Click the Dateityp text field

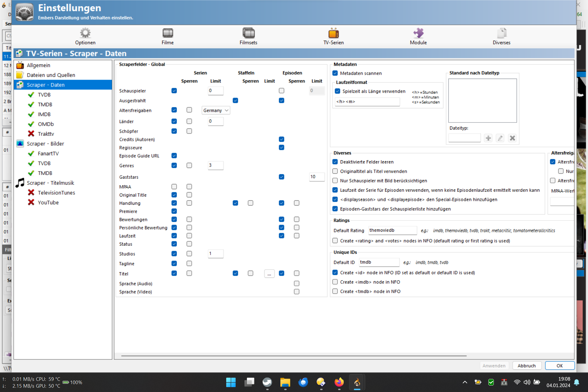point(464,138)
